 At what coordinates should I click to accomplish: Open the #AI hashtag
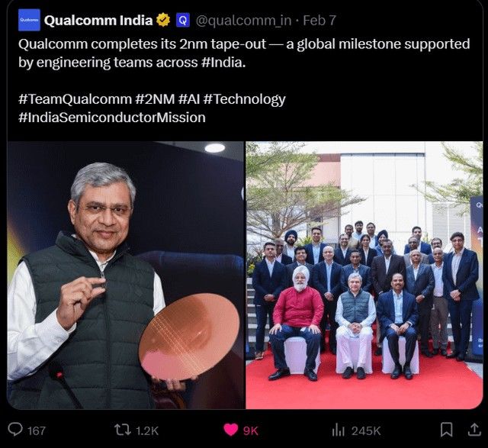click(189, 99)
